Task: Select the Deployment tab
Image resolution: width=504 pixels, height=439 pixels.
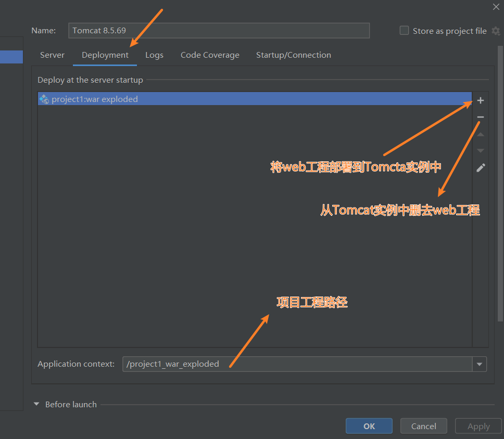Action: (x=105, y=55)
